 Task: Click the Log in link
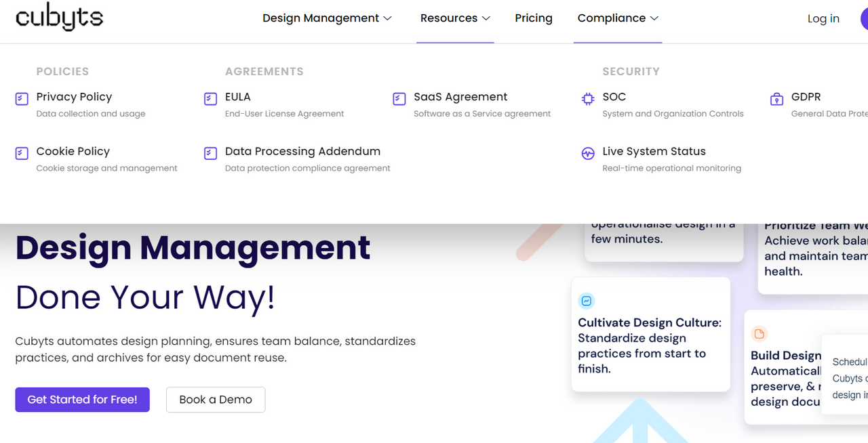(x=823, y=19)
